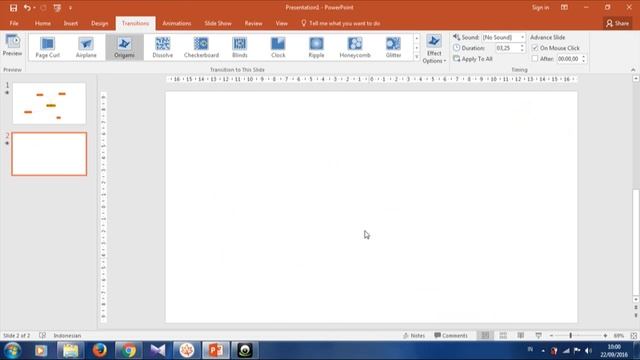Increase Duration with spinner up arrow
The height and width of the screenshot is (360, 640).
[x=522, y=46]
